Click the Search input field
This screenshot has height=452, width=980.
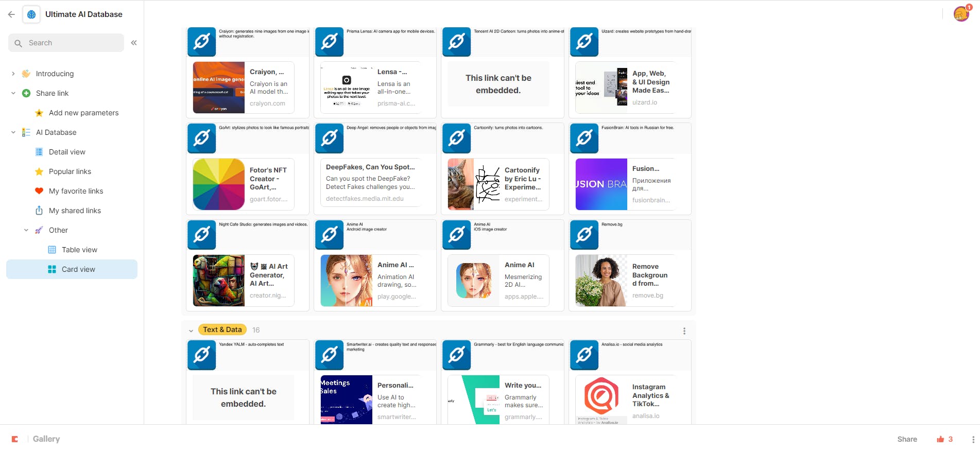click(66, 43)
